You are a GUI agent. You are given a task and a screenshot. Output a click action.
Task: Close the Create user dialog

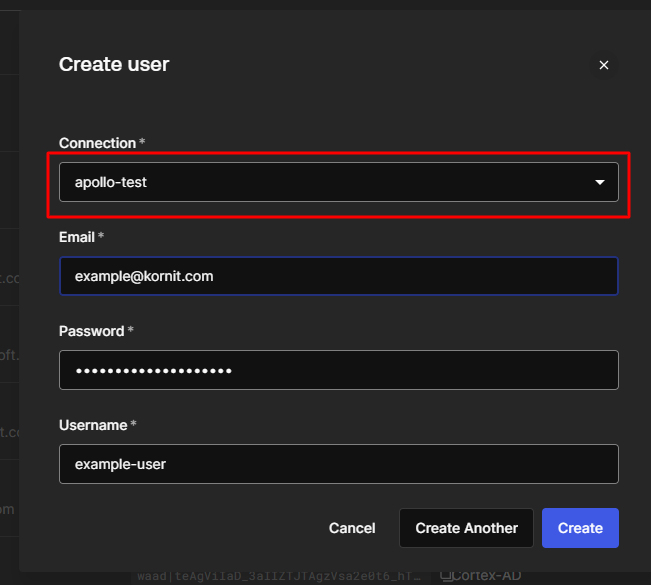pos(603,65)
